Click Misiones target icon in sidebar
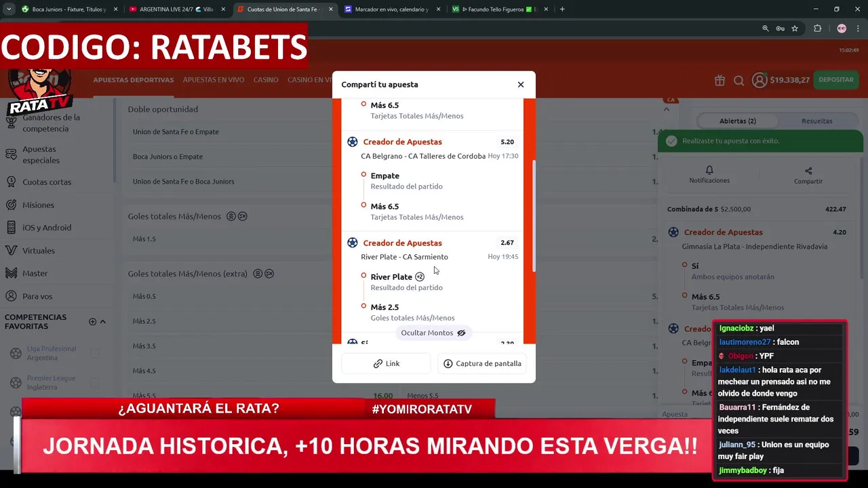The width and height of the screenshot is (868, 488). pyautogui.click(x=10, y=205)
